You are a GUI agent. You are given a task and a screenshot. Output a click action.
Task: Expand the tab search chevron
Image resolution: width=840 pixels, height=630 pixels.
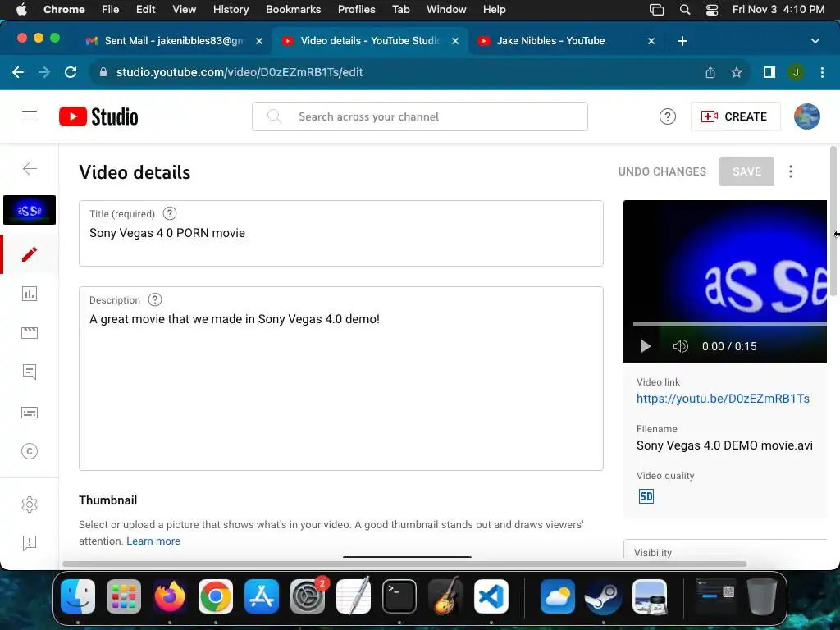[x=815, y=41]
